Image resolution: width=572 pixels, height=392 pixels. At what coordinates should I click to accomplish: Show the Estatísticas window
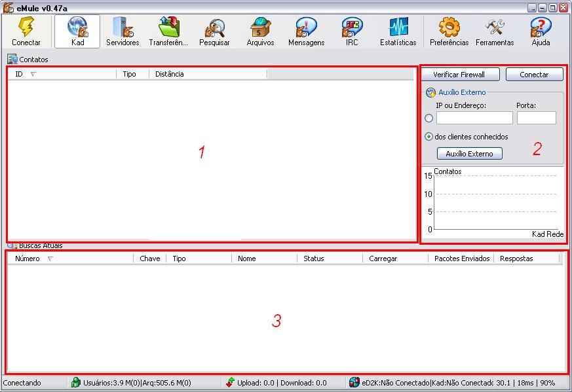tap(398, 31)
